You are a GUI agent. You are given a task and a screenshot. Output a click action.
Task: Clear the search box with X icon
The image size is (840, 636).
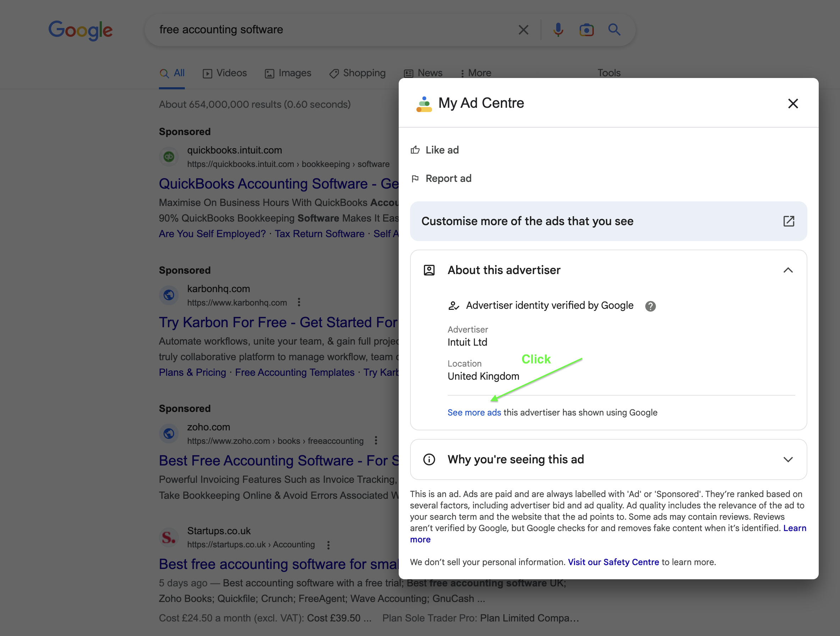tap(523, 29)
